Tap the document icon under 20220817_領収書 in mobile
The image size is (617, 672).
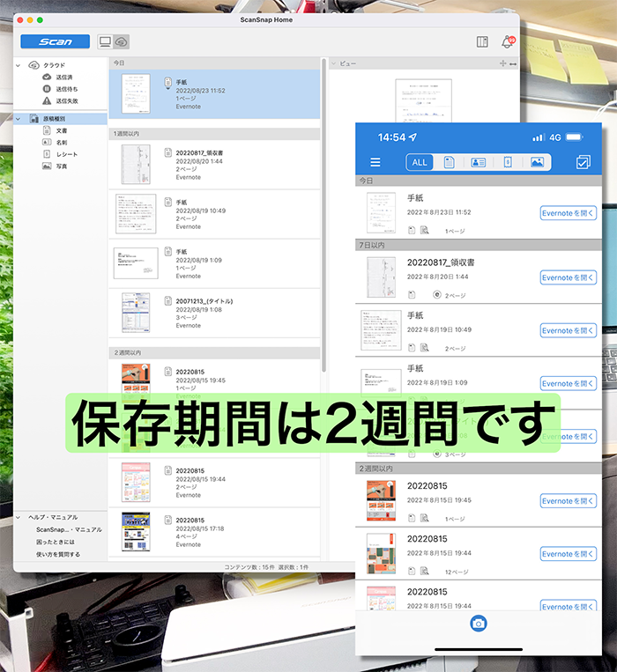pyautogui.click(x=412, y=295)
